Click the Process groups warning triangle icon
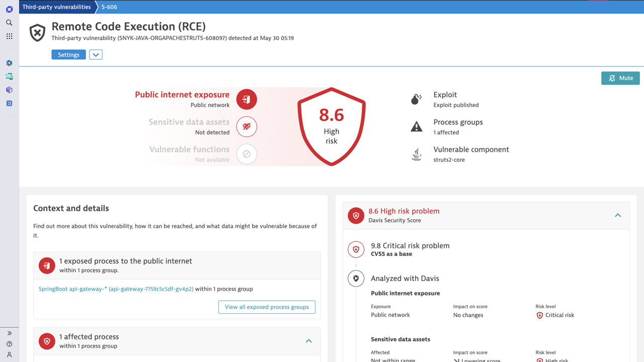This screenshot has width=644, height=362. tap(416, 127)
